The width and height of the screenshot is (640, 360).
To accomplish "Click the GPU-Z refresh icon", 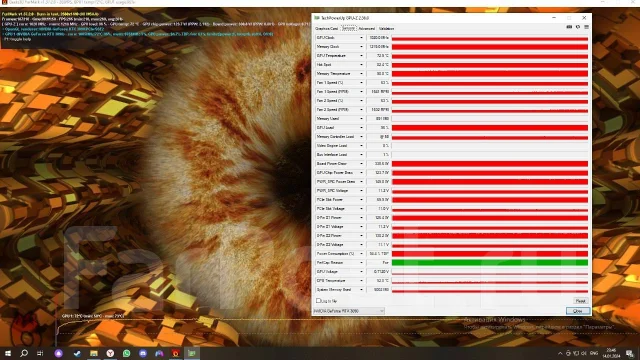I will (578, 27).
